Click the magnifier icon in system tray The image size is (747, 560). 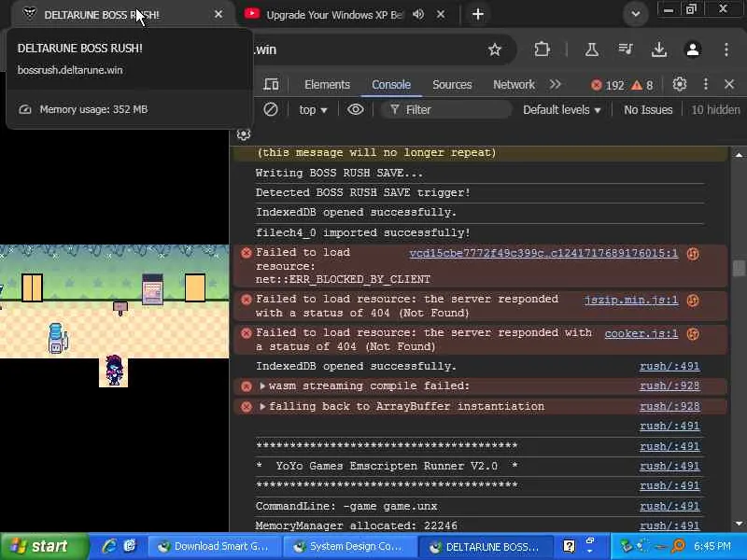[678, 546]
